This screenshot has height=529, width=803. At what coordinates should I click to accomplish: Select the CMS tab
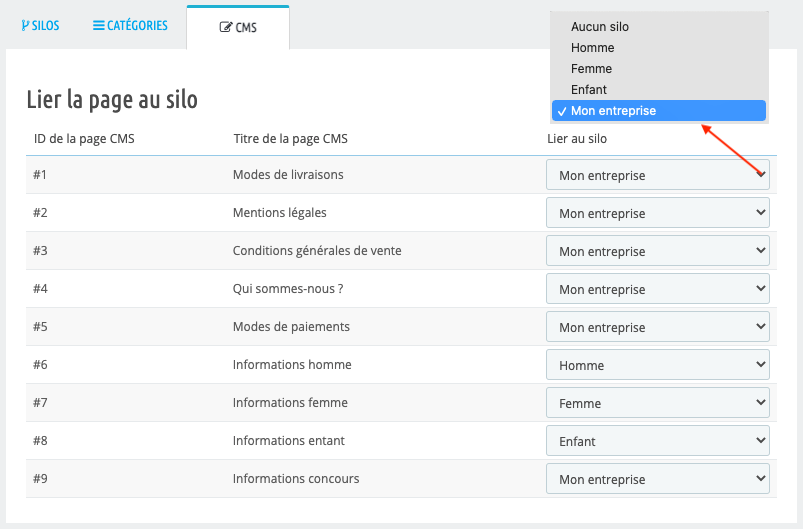click(238, 27)
